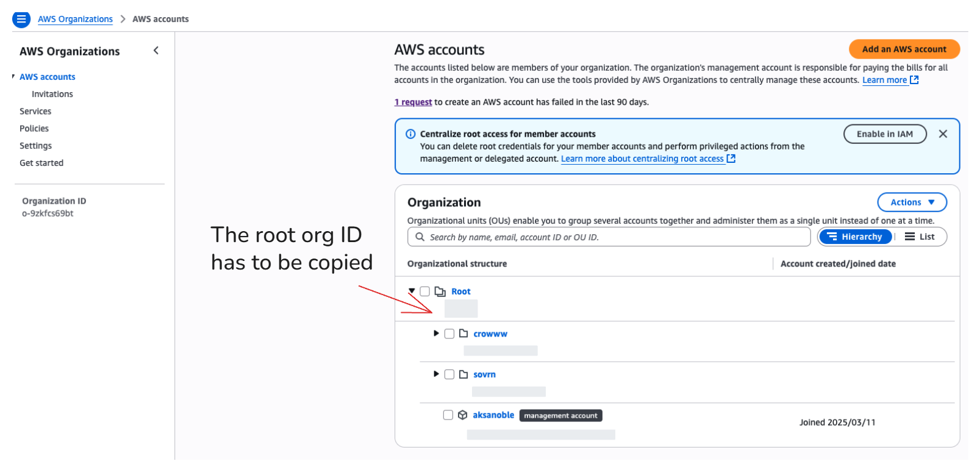Viewport: 980px width, 472px height.
Task: Click the search magnifier icon
Action: 420,237
